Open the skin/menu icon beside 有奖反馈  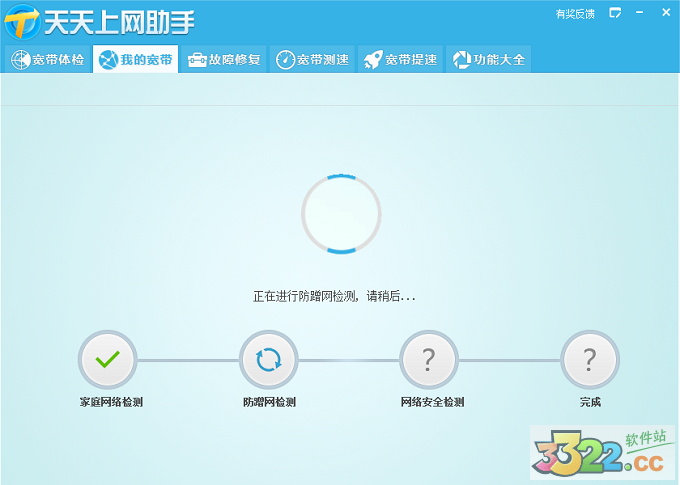[x=615, y=13]
